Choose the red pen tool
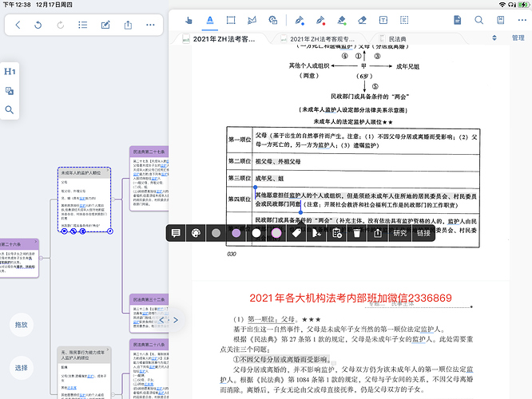The image size is (532, 399). [x=320, y=20]
